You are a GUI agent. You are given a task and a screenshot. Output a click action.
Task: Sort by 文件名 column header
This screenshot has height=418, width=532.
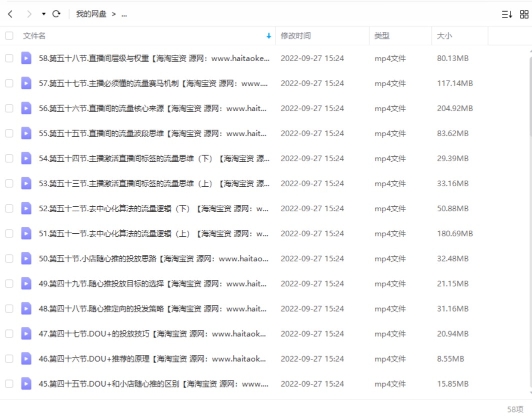[34, 36]
